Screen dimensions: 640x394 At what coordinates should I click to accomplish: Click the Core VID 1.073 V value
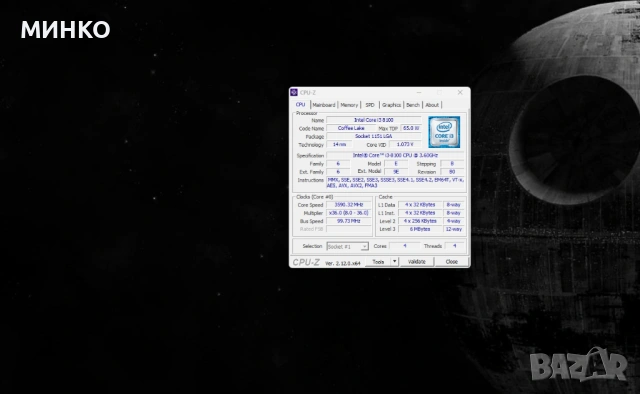405,145
